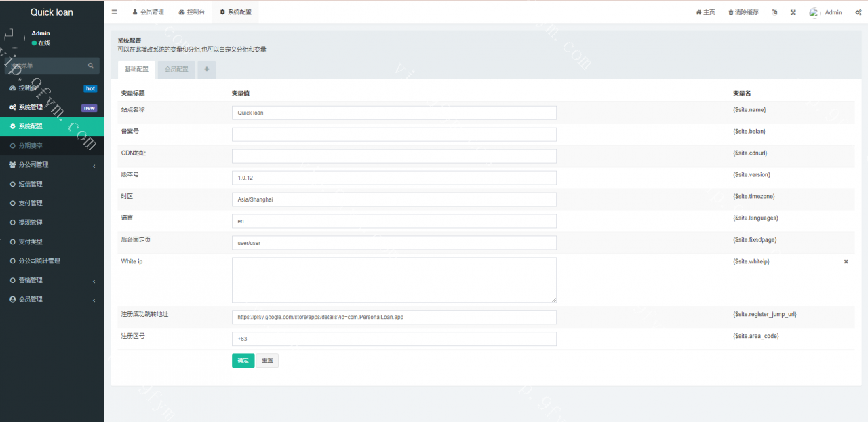
Task: Click the settings gears icon at top right
Action: 858,12
